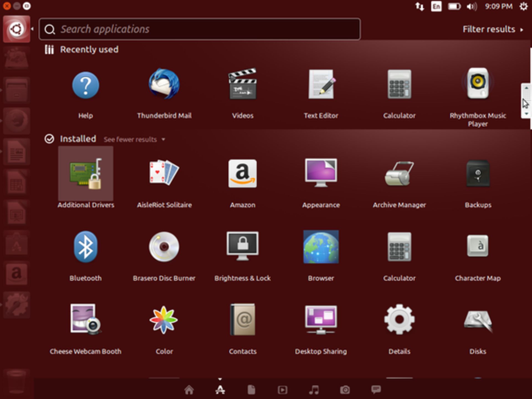Click the scrollbar down arrow
The height and width of the screenshot is (399, 532).
tap(526, 114)
